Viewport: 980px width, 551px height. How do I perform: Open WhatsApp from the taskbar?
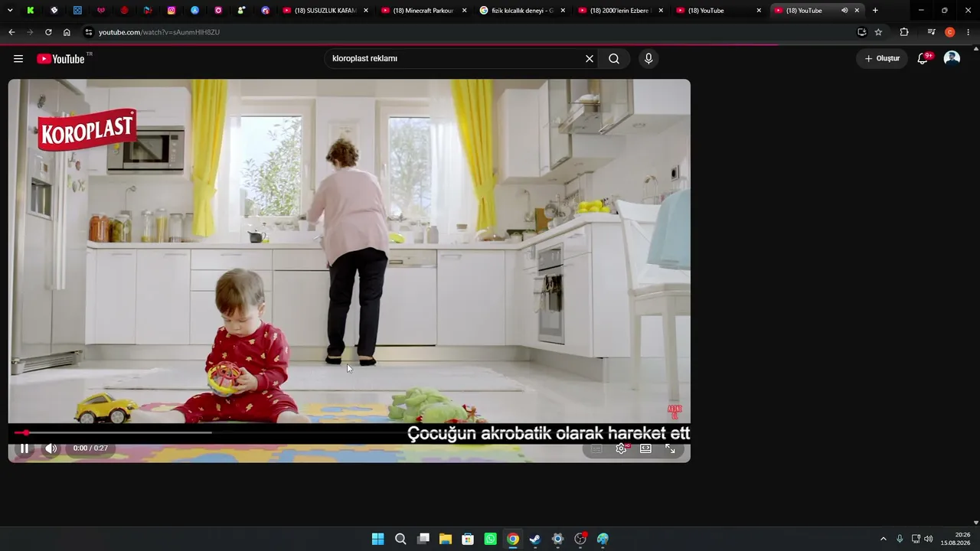click(x=490, y=539)
